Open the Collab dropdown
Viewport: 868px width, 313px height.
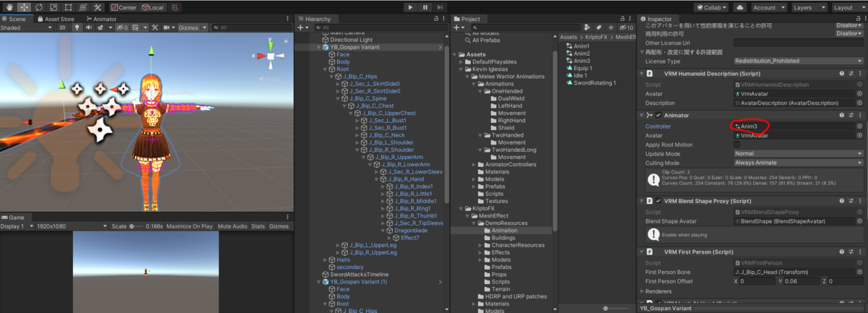[x=711, y=7]
